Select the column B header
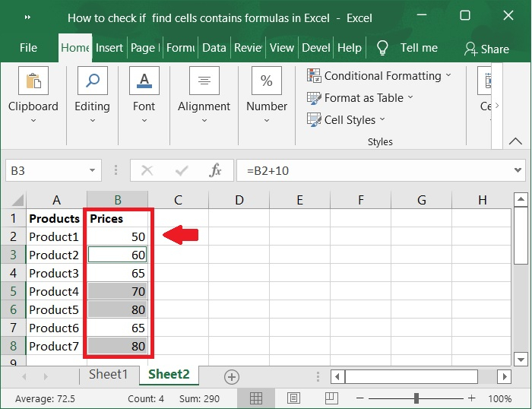532x409 pixels. 117,200
